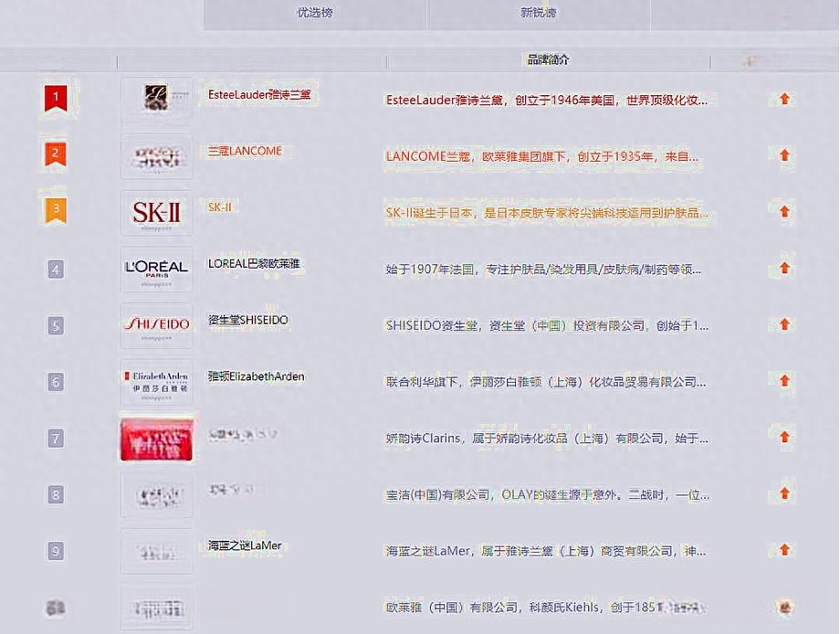Open the Estee Lauder logo thumbnail
Viewport: 840px width, 634px height.
(156, 100)
